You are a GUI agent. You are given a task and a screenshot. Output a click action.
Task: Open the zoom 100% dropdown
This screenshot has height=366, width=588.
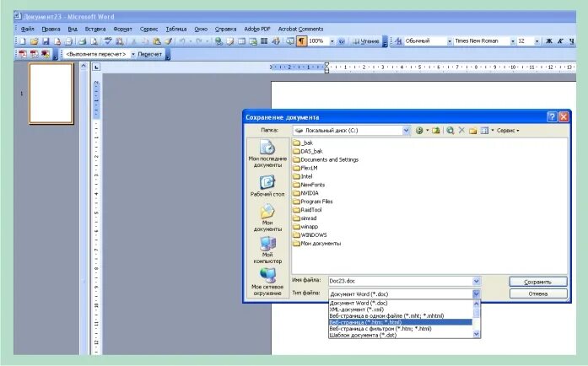[332, 41]
